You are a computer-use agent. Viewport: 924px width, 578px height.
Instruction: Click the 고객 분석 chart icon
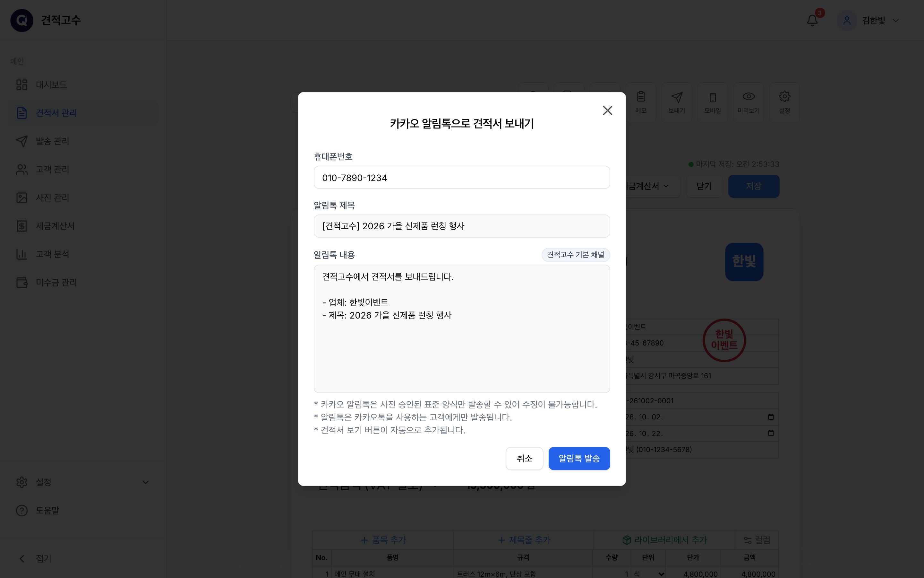(x=22, y=254)
